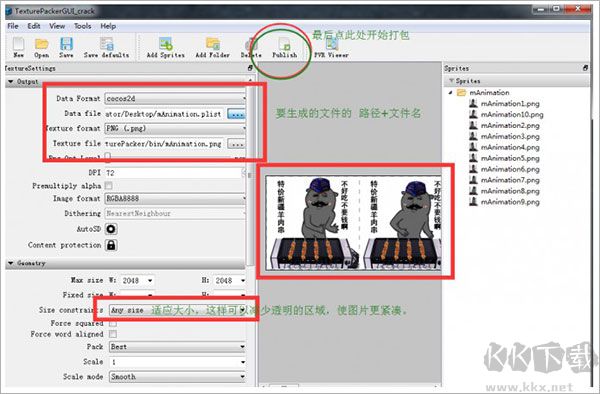Click the Save defaults toolbar icon

coord(106,44)
